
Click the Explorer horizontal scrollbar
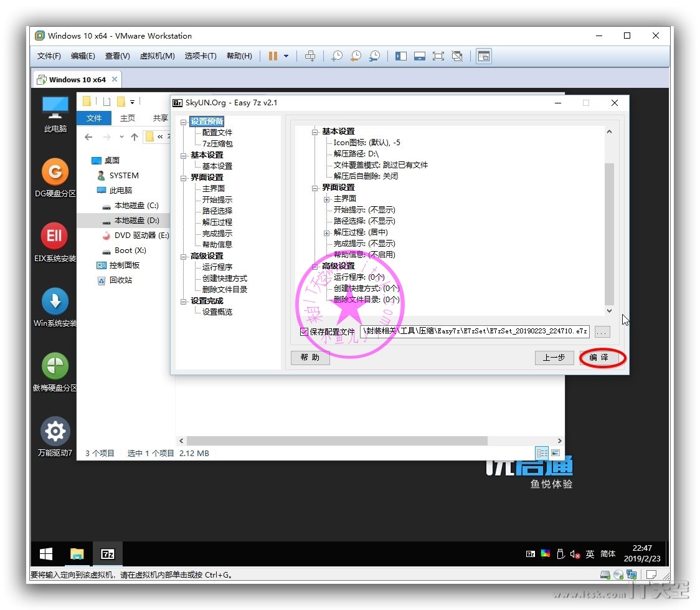tap(337, 441)
